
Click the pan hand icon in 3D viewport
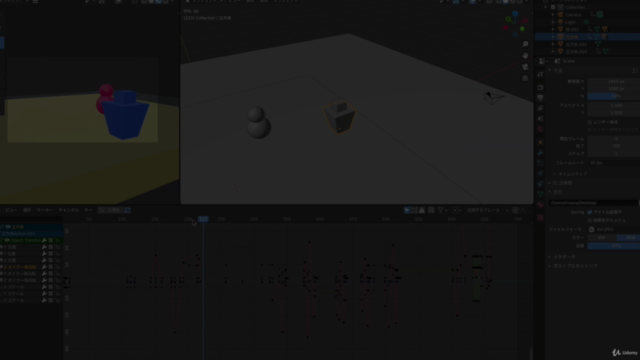click(525, 55)
